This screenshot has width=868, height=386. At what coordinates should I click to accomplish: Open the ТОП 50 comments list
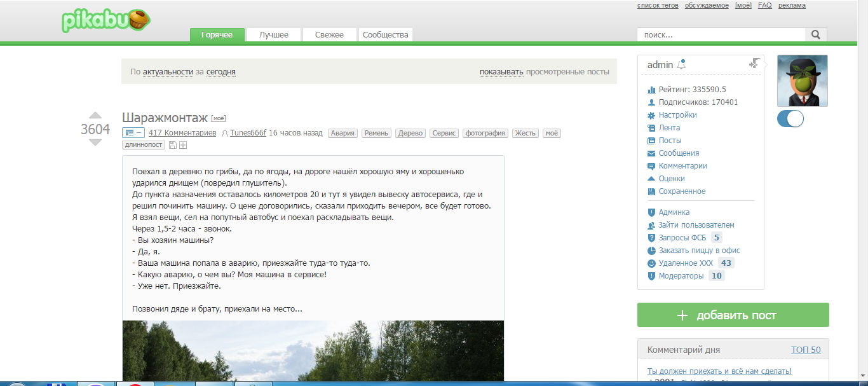click(805, 350)
